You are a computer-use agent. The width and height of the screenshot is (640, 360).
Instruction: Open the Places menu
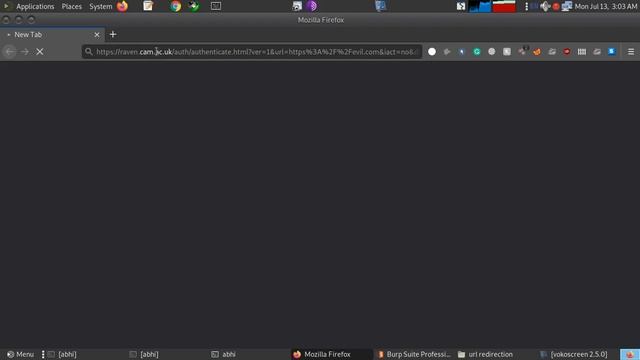pyautogui.click(x=71, y=7)
